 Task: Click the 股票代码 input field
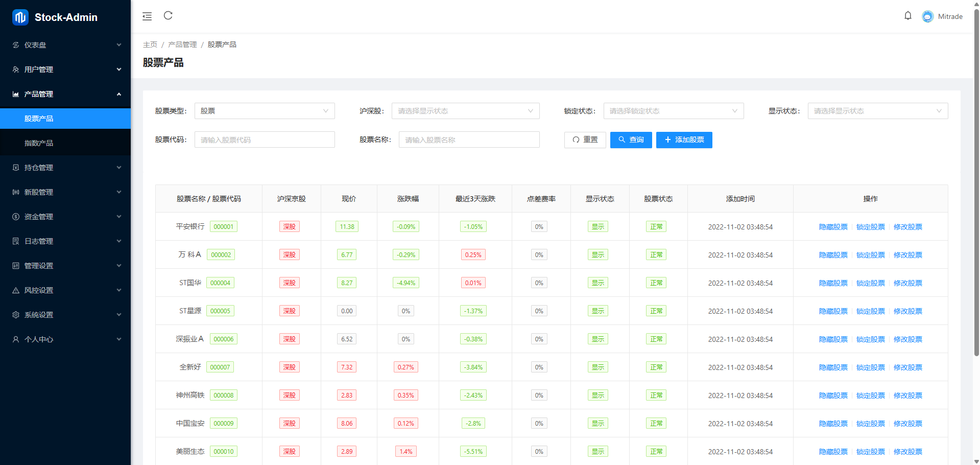[x=264, y=140]
